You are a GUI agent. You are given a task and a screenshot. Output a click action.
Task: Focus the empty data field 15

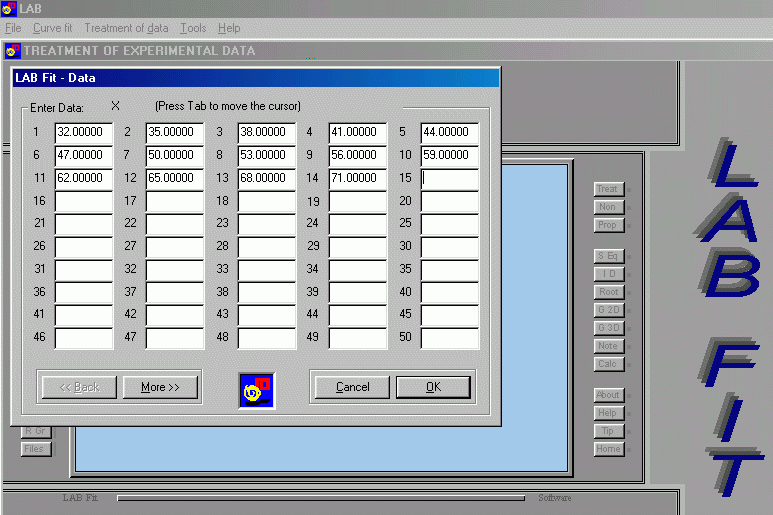pyautogui.click(x=450, y=178)
